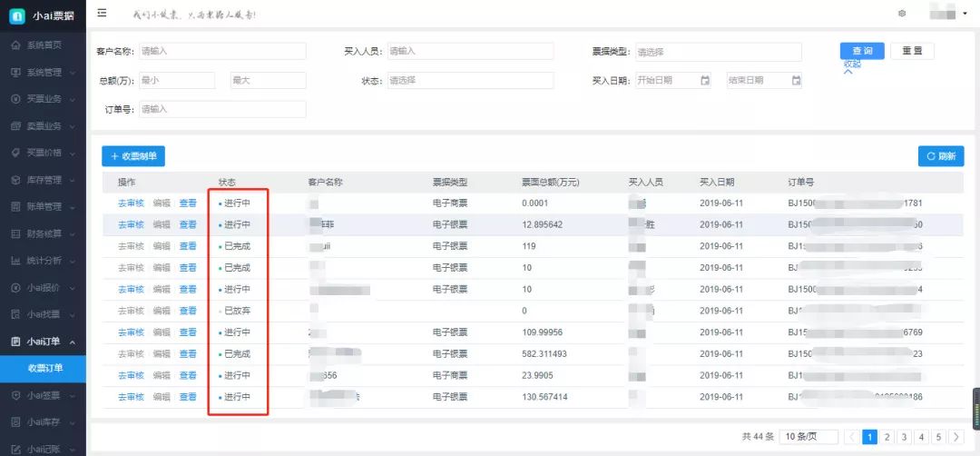Click 编辑 in the 12.895642 row
Image resolution: width=980 pixels, height=456 pixels.
(162, 224)
